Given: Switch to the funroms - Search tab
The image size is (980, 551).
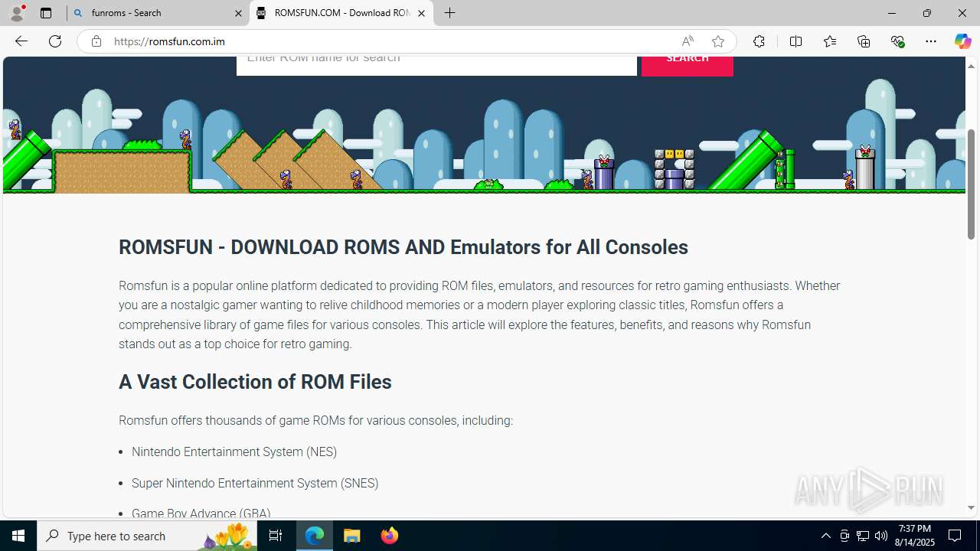Looking at the screenshot, I should [158, 13].
